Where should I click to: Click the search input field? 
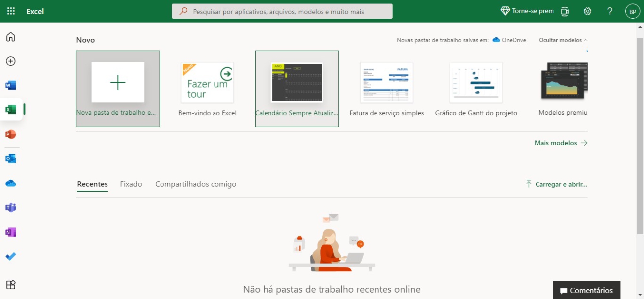(282, 11)
